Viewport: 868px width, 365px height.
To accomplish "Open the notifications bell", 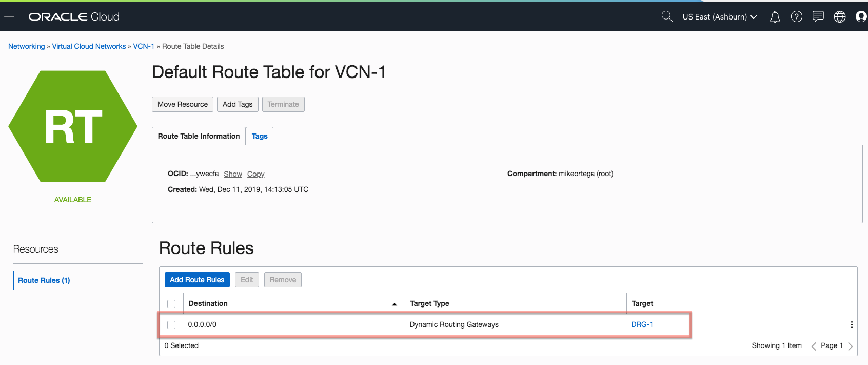I will click(x=775, y=17).
